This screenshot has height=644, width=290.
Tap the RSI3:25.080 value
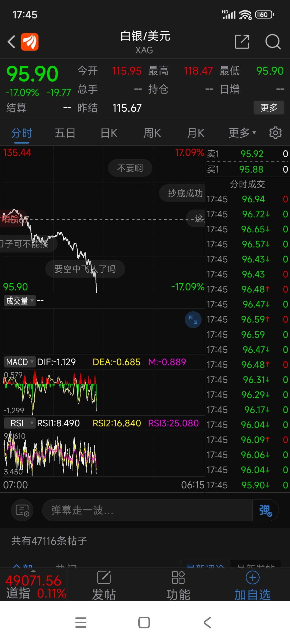click(173, 423)
